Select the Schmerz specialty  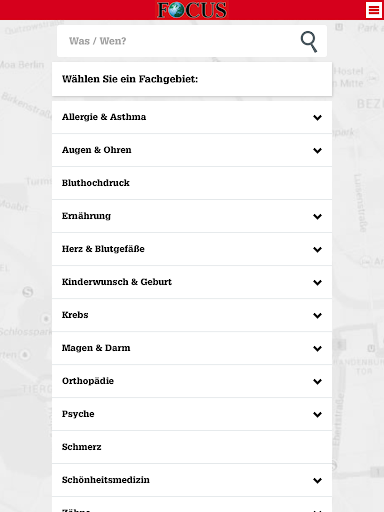click(x=192, y=447)
